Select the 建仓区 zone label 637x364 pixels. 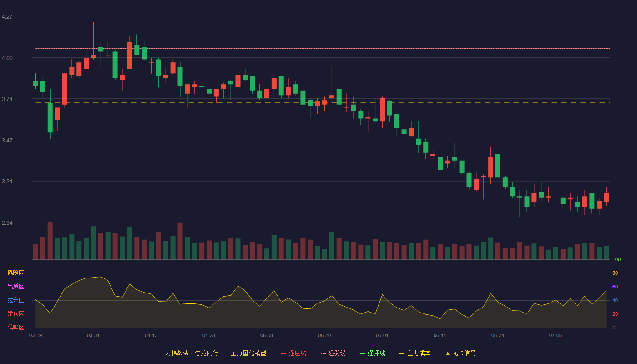15,314
